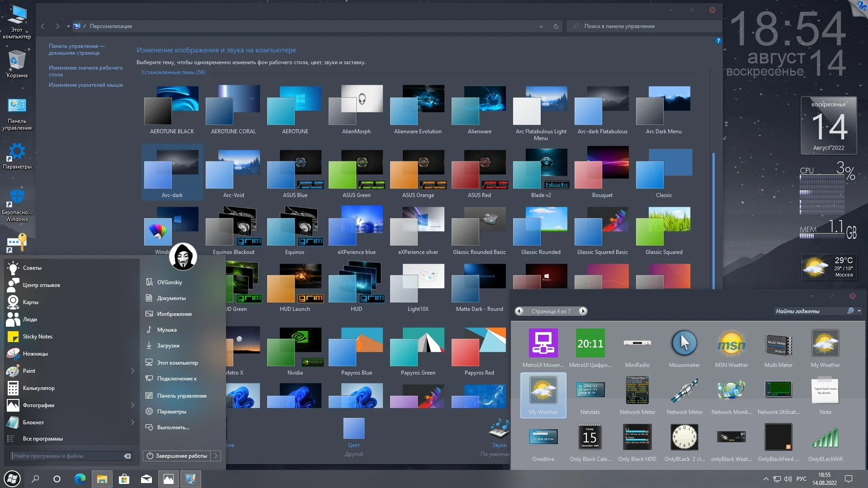Expand gadget search options dropdown
The height and width of the screenshot is (488, 868).
[x=859, y=311]
